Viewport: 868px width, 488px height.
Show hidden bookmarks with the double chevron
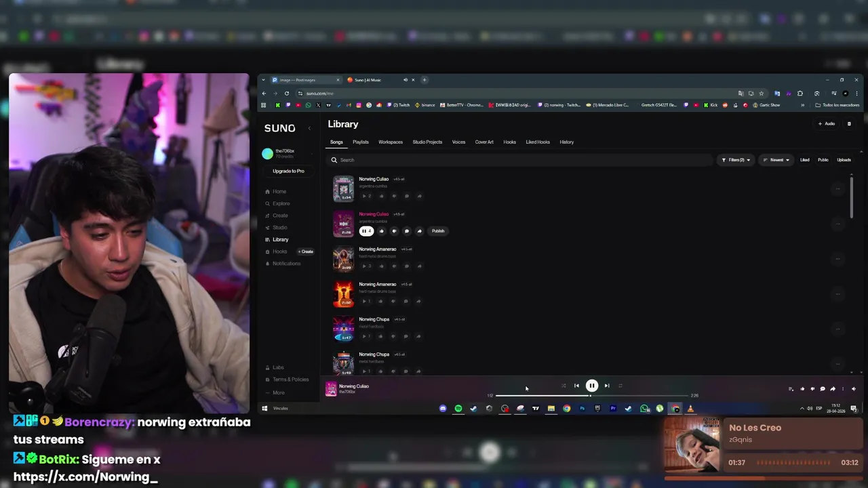[803, 105]
